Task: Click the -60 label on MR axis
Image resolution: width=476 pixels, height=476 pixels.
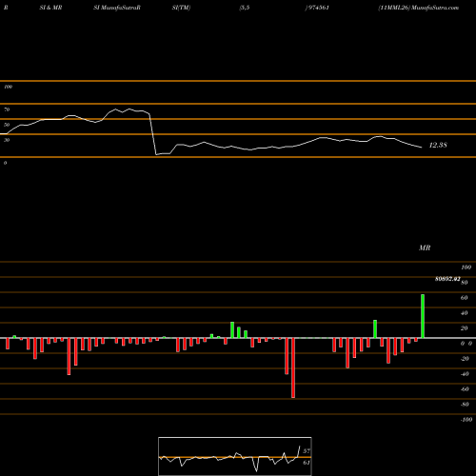Action: tap(465, 389)
